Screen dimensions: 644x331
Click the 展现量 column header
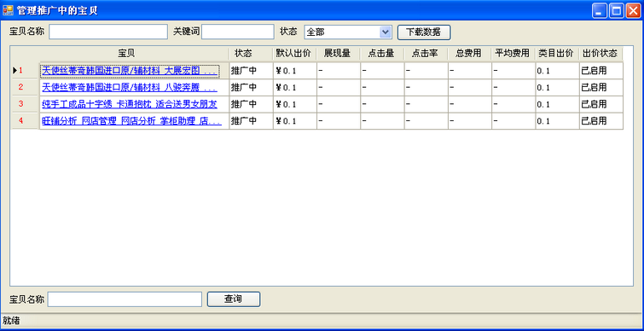tap(338, 54)
